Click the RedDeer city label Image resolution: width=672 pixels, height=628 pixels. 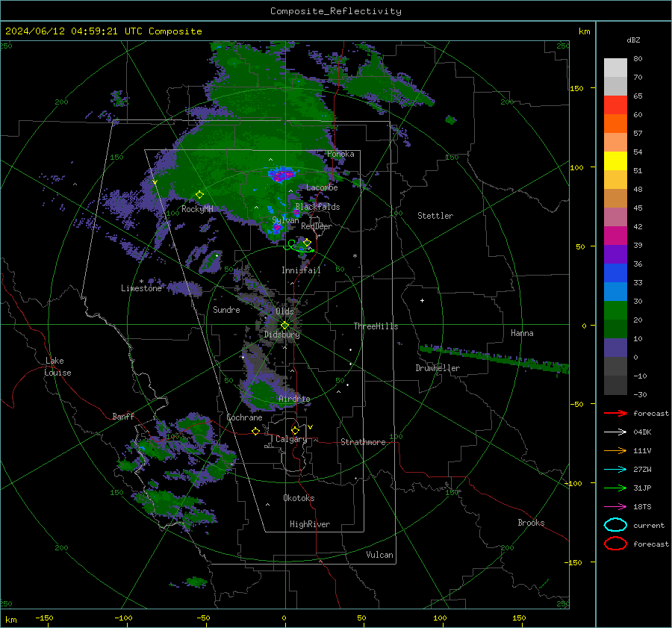point(317,226)
